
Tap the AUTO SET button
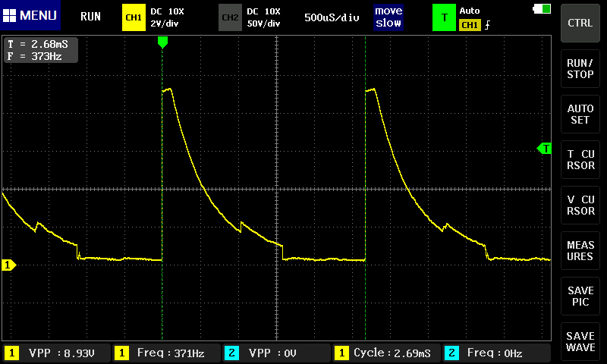[580, 114]
